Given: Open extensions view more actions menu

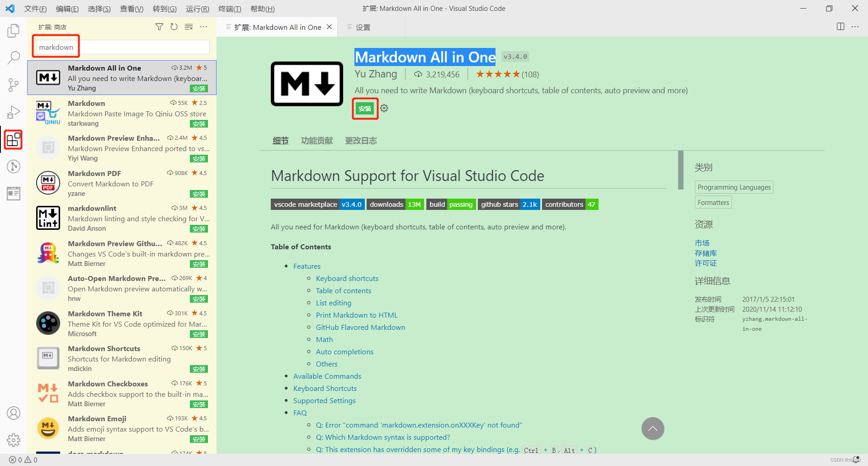Looking at the screenshot, I should [x=204, y=27].
